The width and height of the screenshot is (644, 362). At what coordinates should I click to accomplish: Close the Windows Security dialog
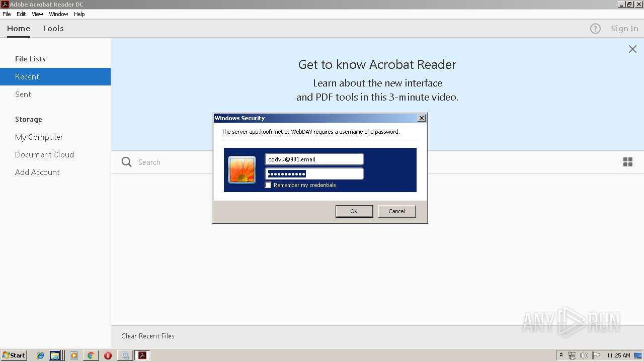422,118
